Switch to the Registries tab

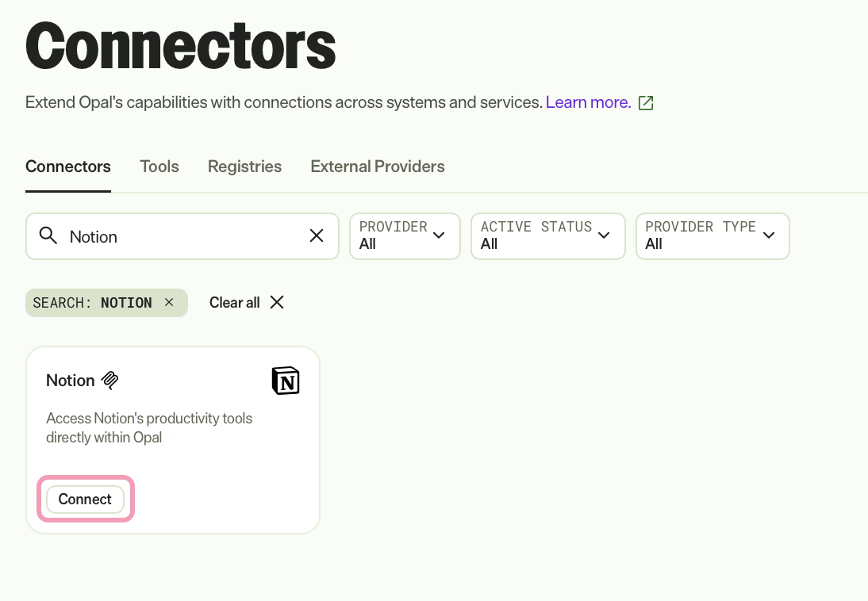tap(244, 167)
